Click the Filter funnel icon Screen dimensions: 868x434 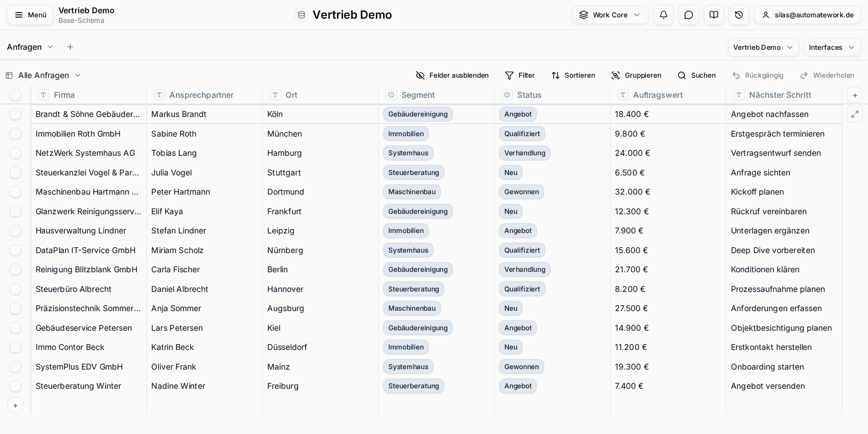509,75
